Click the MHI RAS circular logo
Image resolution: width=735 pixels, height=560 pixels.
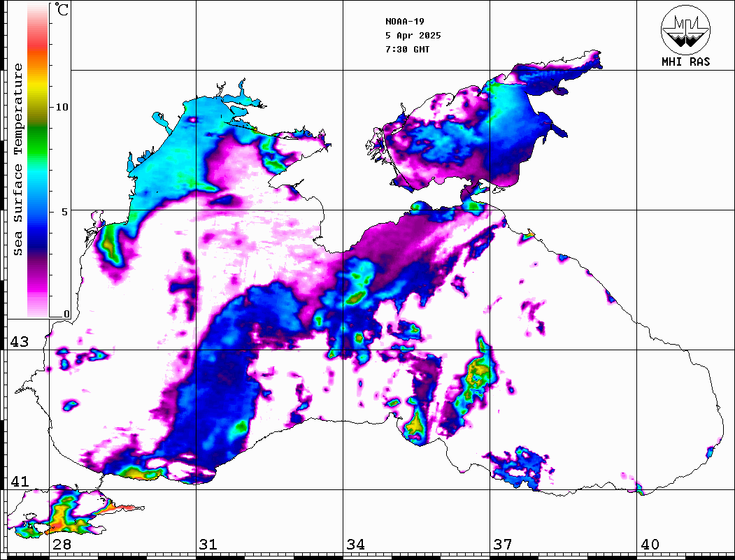(685, 29)
